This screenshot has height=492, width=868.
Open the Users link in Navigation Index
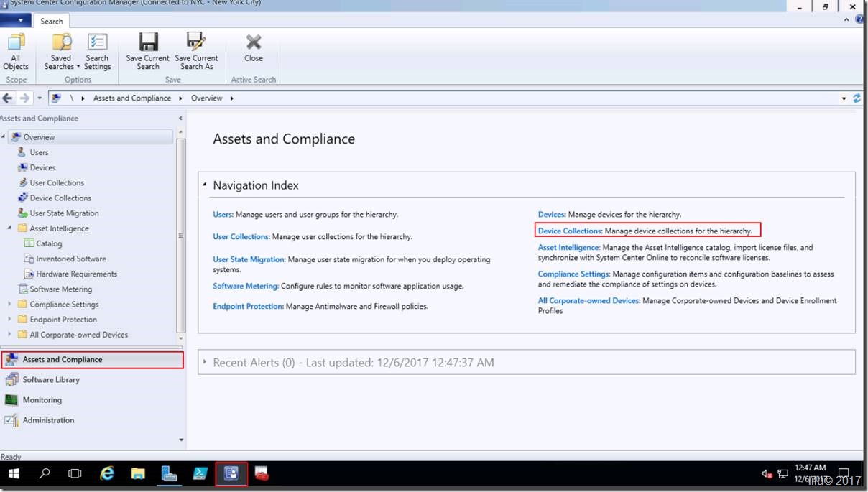coord(223,214)
